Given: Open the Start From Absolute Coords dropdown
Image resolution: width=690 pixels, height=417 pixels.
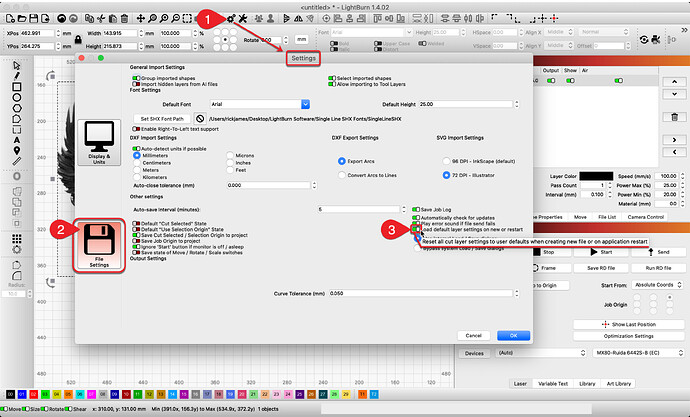Looking at the screenshot, I should pyautogui.click(x=657, y=285).
